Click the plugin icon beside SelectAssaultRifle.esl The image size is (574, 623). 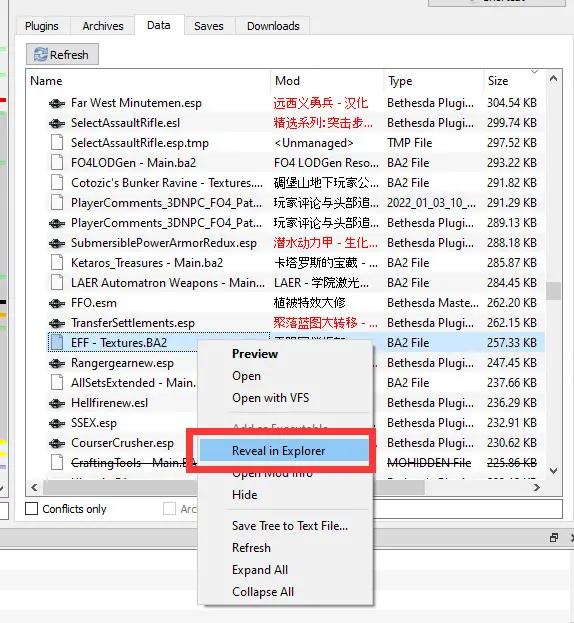[57, 124]
